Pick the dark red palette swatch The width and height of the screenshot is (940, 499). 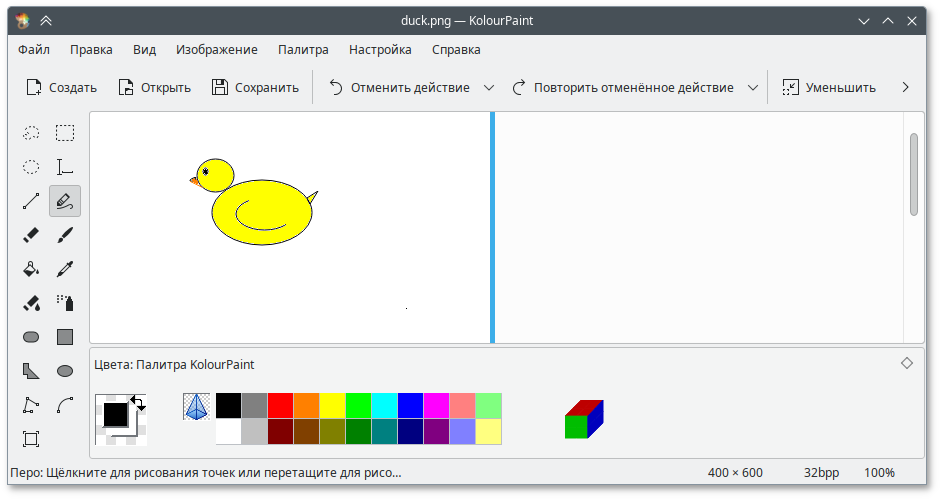pos(281,432)
